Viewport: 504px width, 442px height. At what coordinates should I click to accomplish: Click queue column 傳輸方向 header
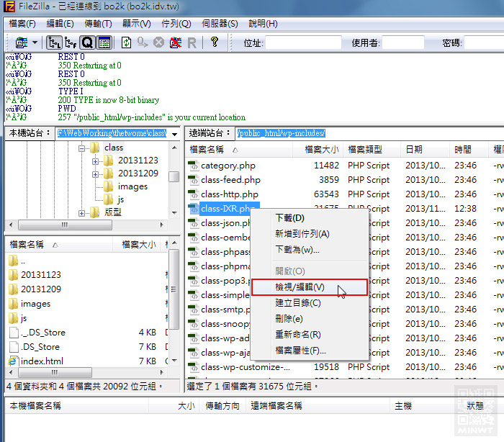[x=222, y=406]
